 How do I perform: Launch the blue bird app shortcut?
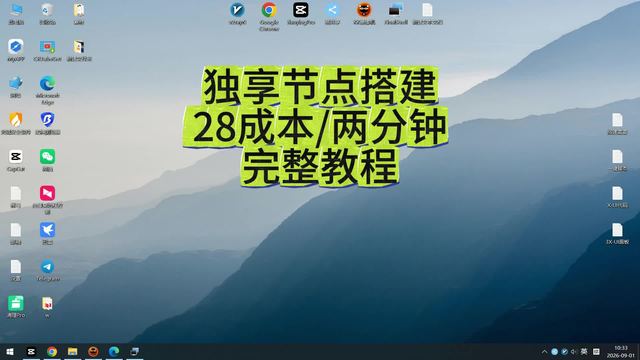pyautogui.click(x=47, y=233)
